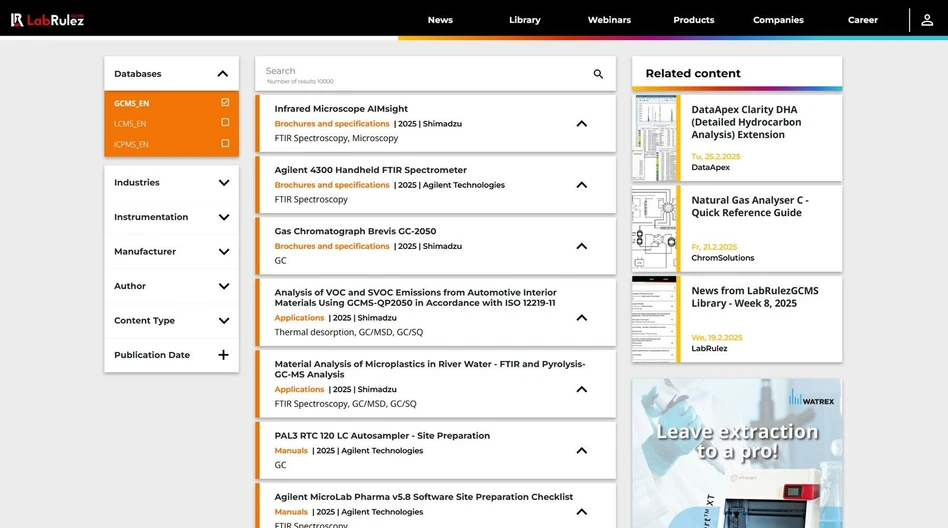Click the LabRulez logo
Viewport: 948px width, 528px height.
pos(47,20)
